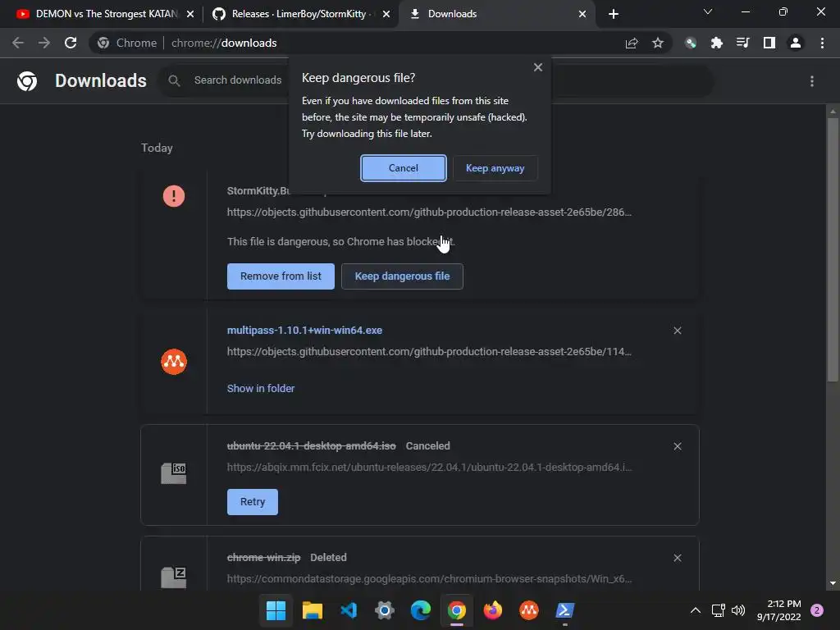The height and width of the screenshot is (630, 840).
Task: Go back to previous page
Action: [18, 43]
